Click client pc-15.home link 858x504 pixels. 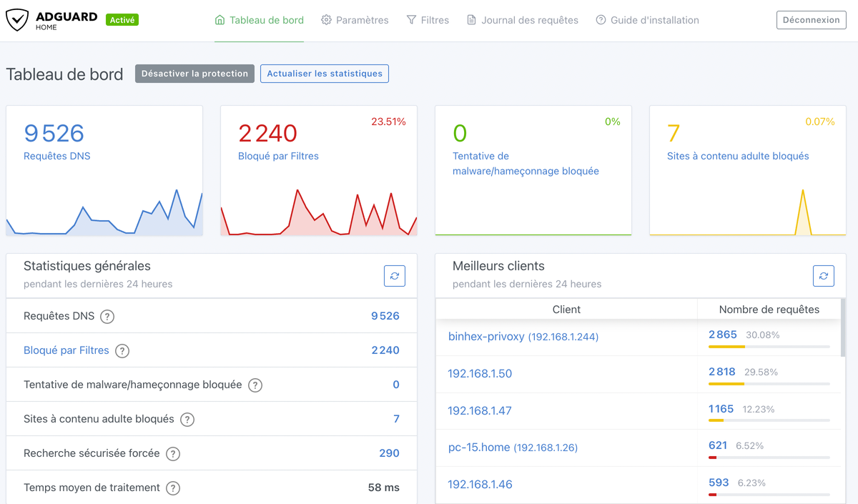pos(513,448)
